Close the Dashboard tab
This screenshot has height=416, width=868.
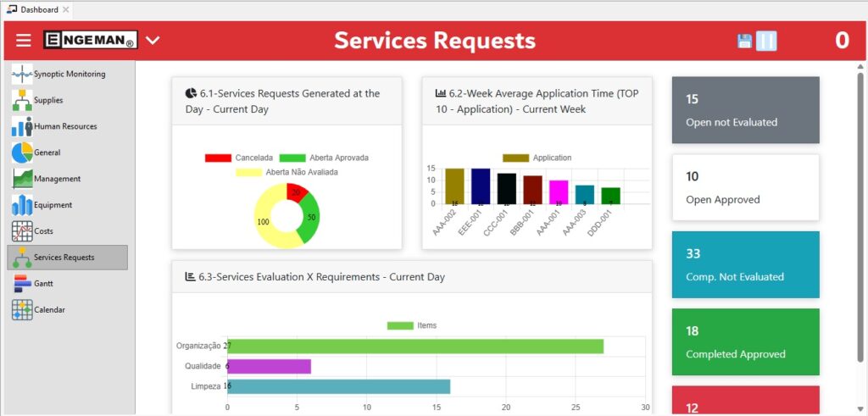click(x=66, y=9)
